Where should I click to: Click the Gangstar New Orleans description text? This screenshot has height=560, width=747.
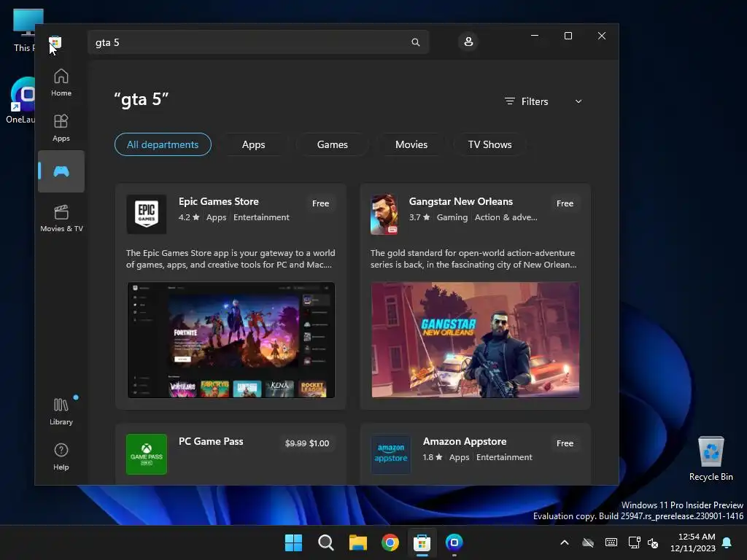473,259
